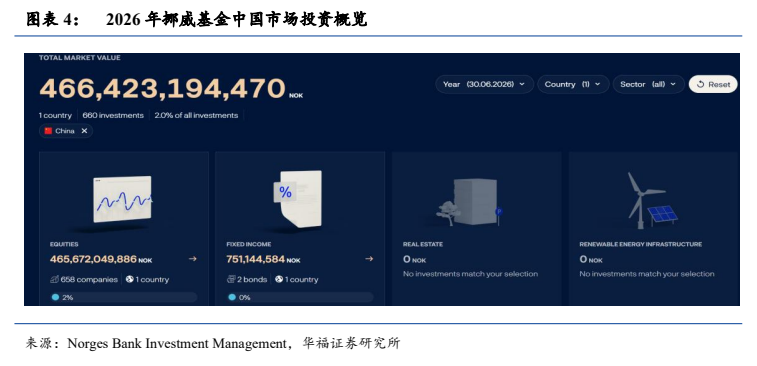Open the Year (30.06.2026) dropdown
The width and height of the screenshot is (757, 366).
(485, 84)
